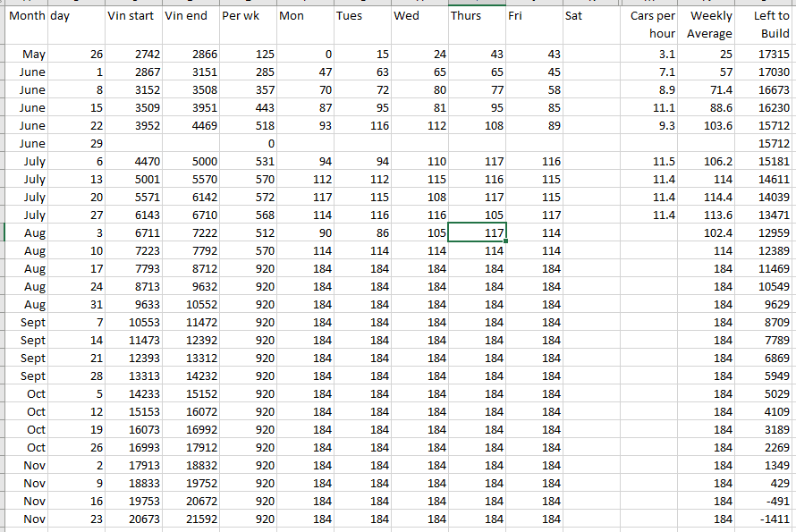
Task: Select the 'Weekly Average' header cell
Action: [x=707, y=25]
